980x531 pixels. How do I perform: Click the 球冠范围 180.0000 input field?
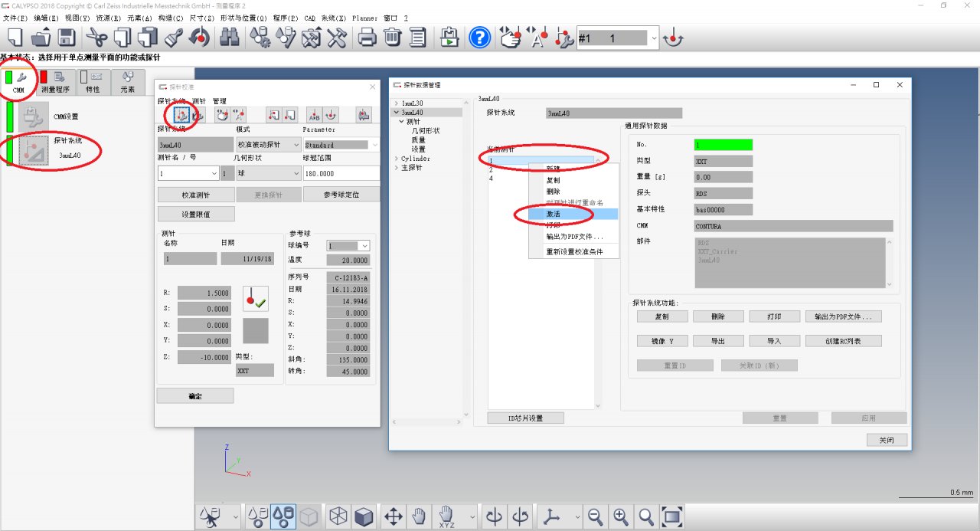tap(341, 174)
